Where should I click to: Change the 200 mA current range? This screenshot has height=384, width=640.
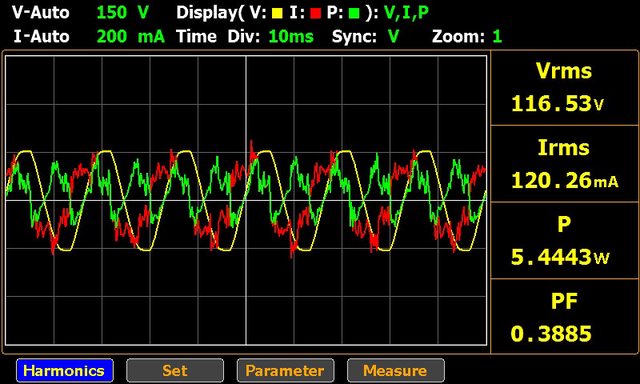click(x=131, y=37)
